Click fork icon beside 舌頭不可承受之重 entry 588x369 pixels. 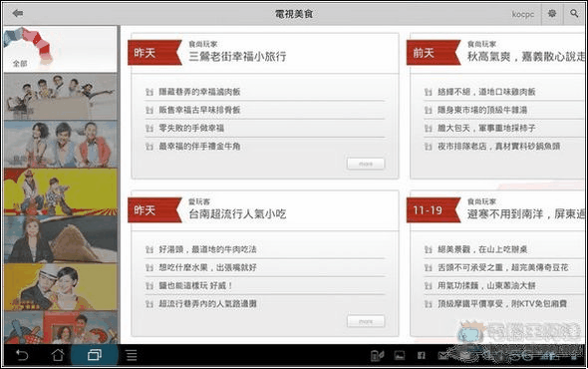[x=429, y=267]
